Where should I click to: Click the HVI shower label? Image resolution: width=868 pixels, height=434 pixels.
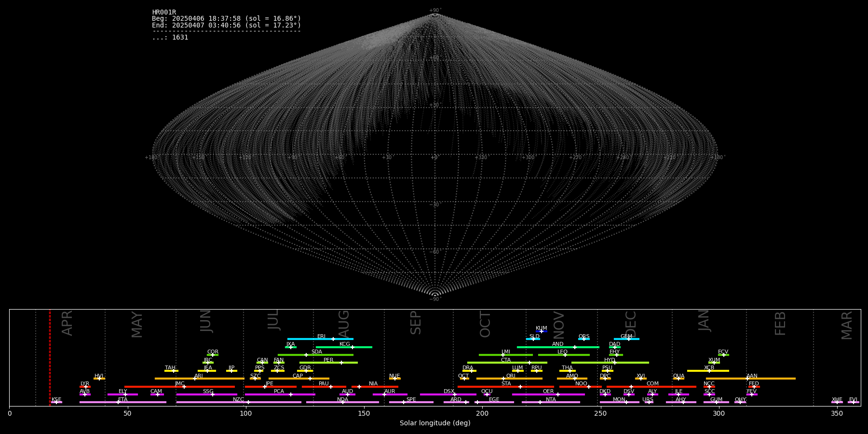[99, 376]
